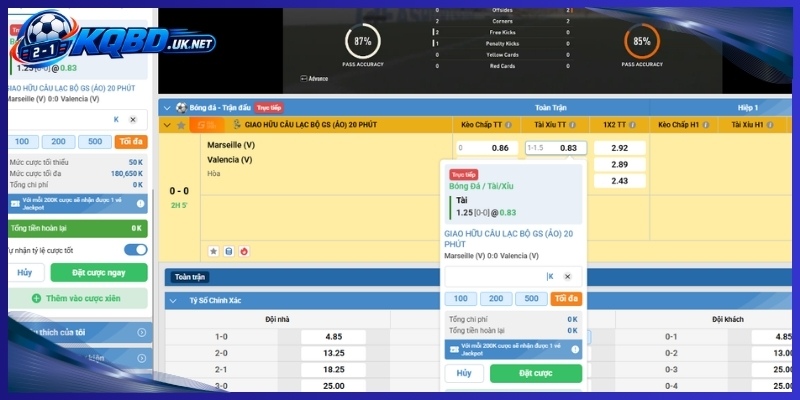Image resolution: width=800 pixels, height=400 pixels.
Task: Pick exact score 2-0 odds 13.25
Action: (x=333, y=354)
